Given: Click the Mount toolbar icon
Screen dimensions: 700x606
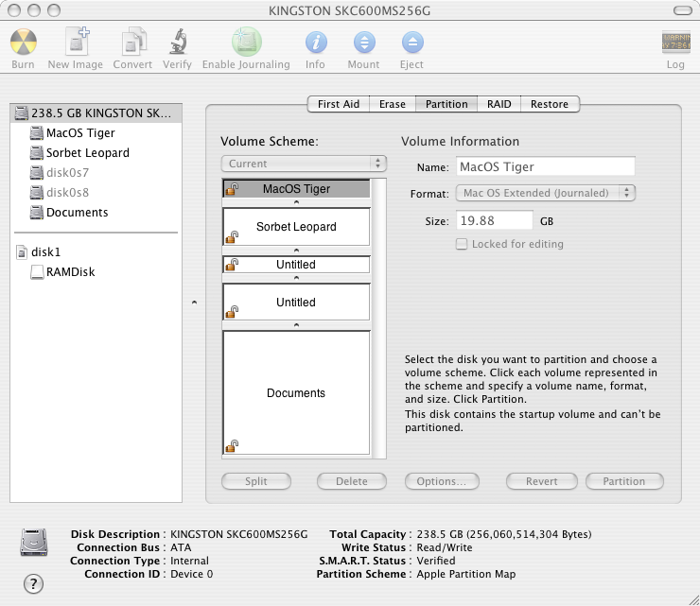Looking at the screenshot, I should click(x=364, y=43).
